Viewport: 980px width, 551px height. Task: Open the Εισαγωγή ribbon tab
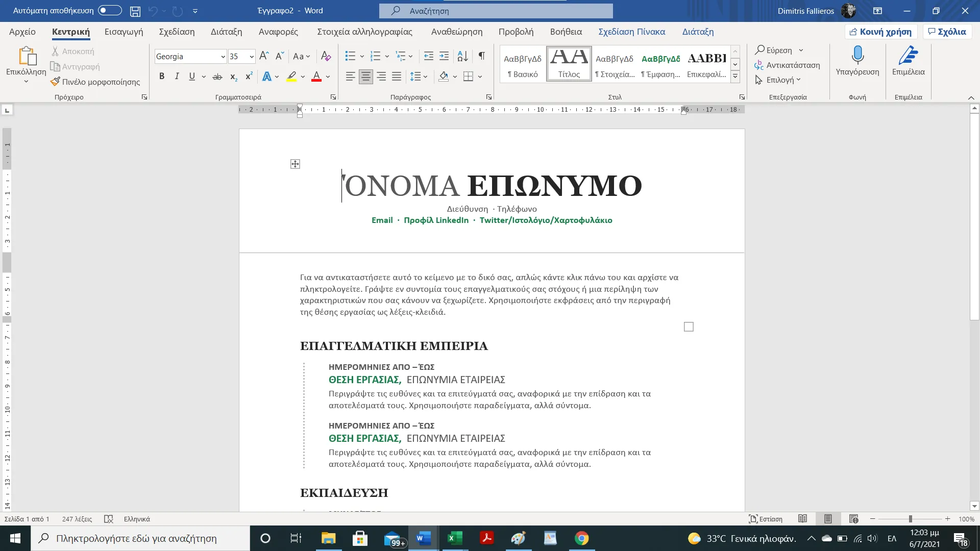pos(124,32)
